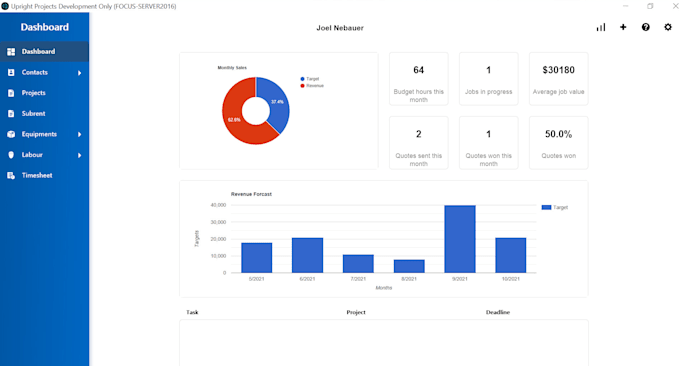Open the Jobs in progress card
Image resolution: width=680 pixels, height=366 pixels.
click(x=488, y=79)
